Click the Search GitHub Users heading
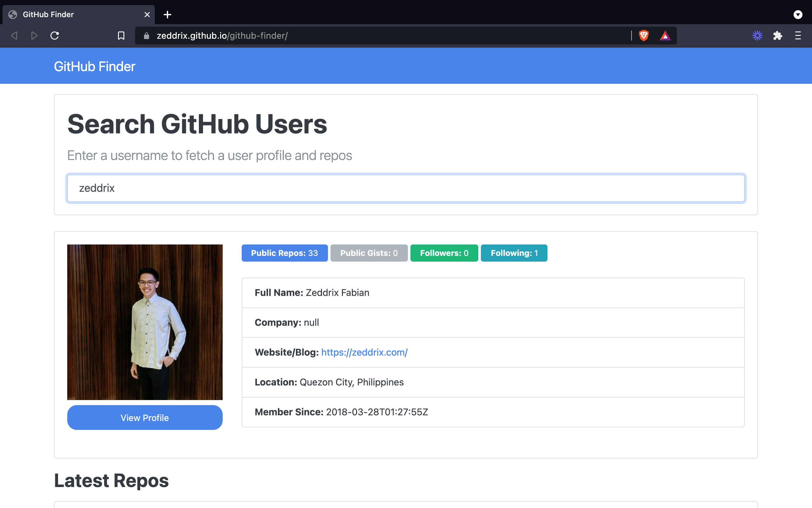The height and width of the screenshot is (508, 812). (197, 124)
